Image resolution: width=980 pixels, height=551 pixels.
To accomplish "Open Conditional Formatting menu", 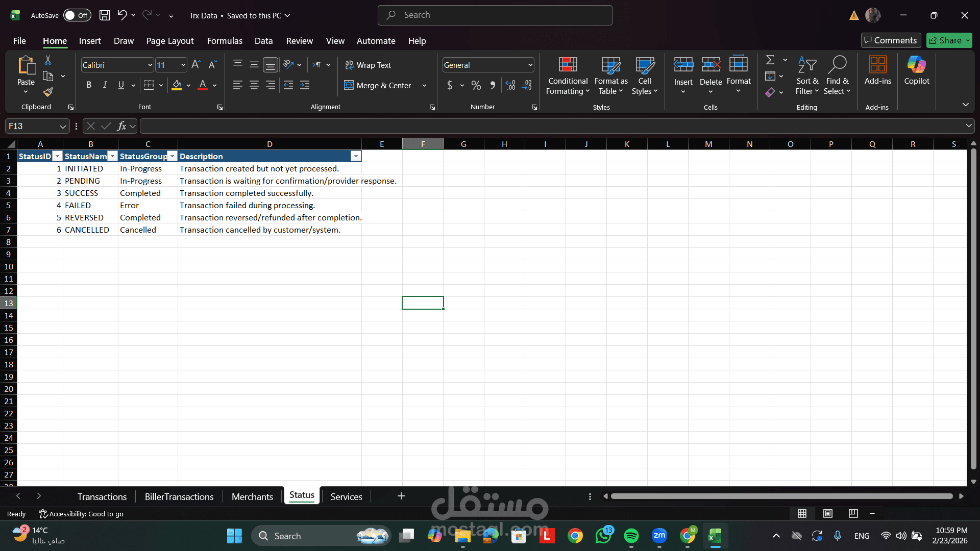I will click(568, 76).
